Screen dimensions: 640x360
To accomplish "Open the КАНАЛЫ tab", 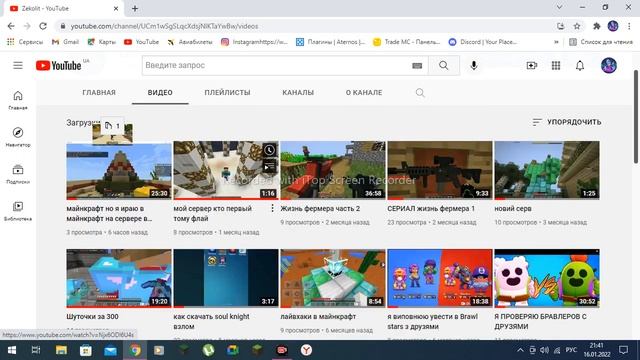I will (298, 93).
